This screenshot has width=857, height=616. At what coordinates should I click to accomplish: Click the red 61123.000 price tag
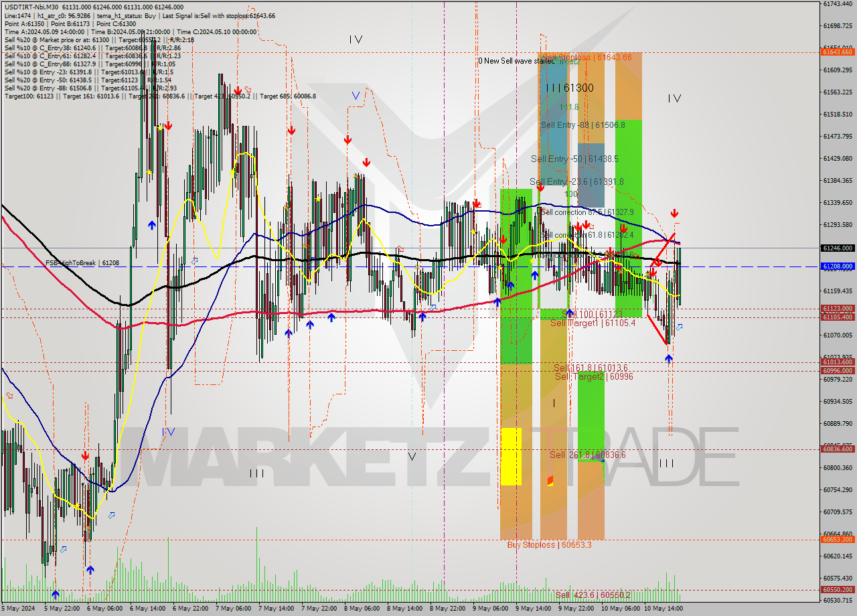coord(838,309)
